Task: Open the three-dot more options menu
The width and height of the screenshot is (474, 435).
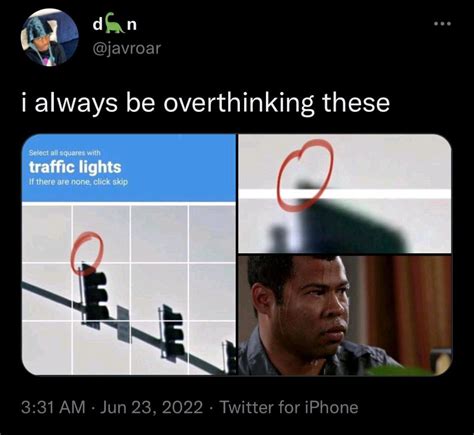Action: point(443,24)
